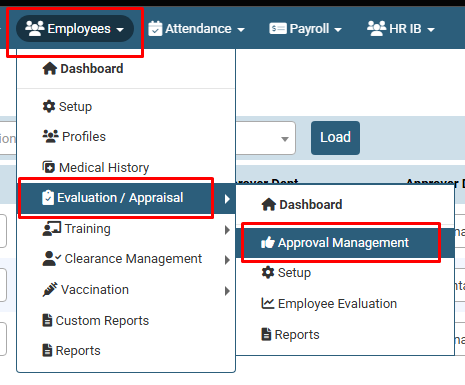Click the gear icon in the Evaluation submenu
This screenshot has width=465, height=385.
268,272
